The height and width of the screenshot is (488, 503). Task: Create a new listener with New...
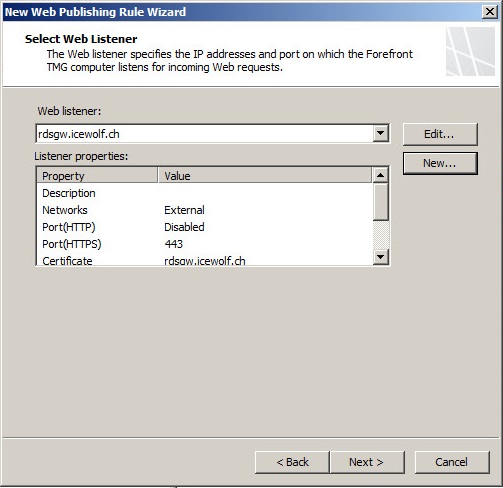pyautogui.click(x=440, y=163)
